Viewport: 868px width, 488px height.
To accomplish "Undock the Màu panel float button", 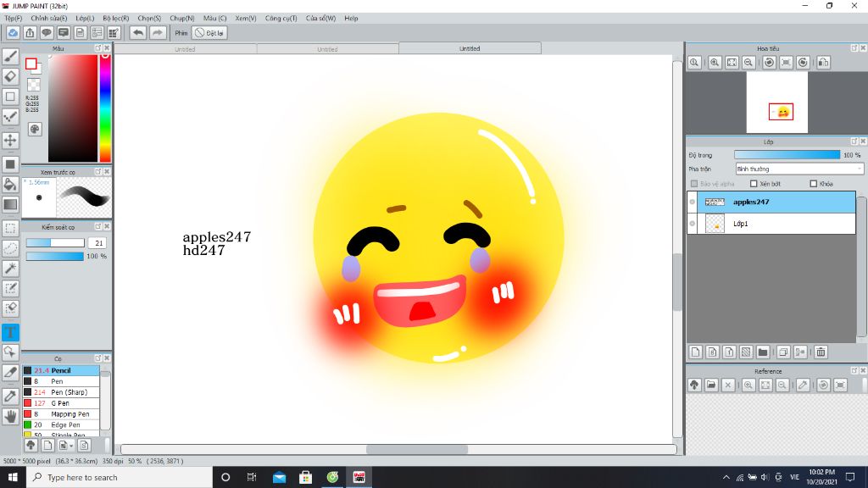I will [x=98, y=48].
